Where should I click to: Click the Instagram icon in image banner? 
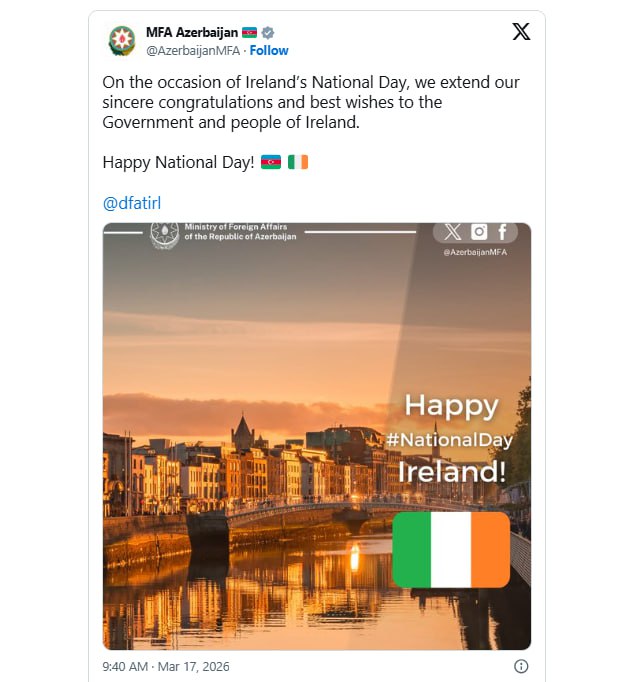[x=479, y=232]
